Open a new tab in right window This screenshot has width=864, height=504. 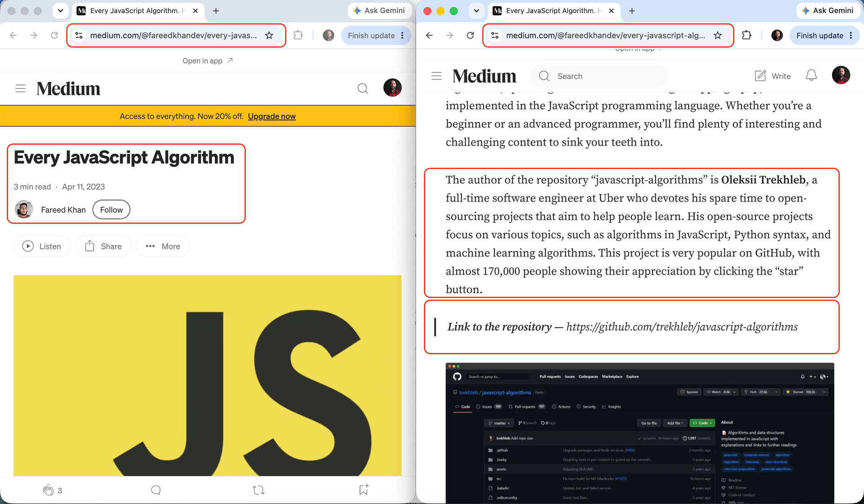click(632, 11)
